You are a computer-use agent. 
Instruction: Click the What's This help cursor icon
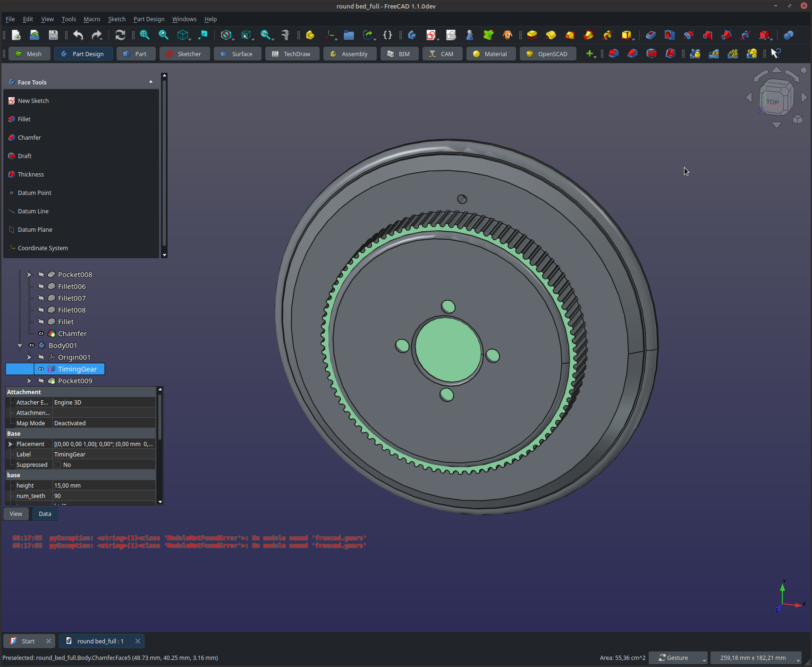(775, 53)
